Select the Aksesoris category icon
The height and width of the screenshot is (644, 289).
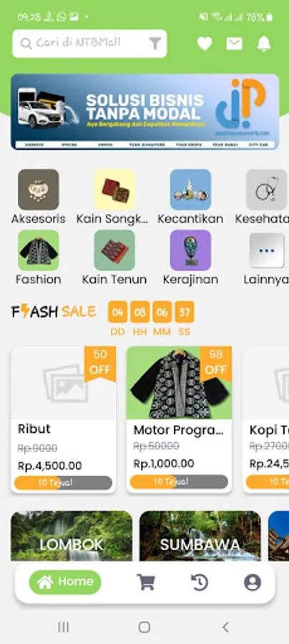click(x=39, y=190)
